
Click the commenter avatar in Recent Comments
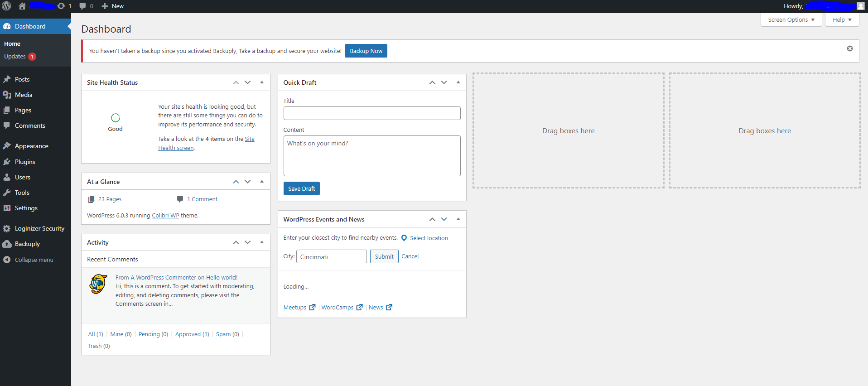click(98, 284)
